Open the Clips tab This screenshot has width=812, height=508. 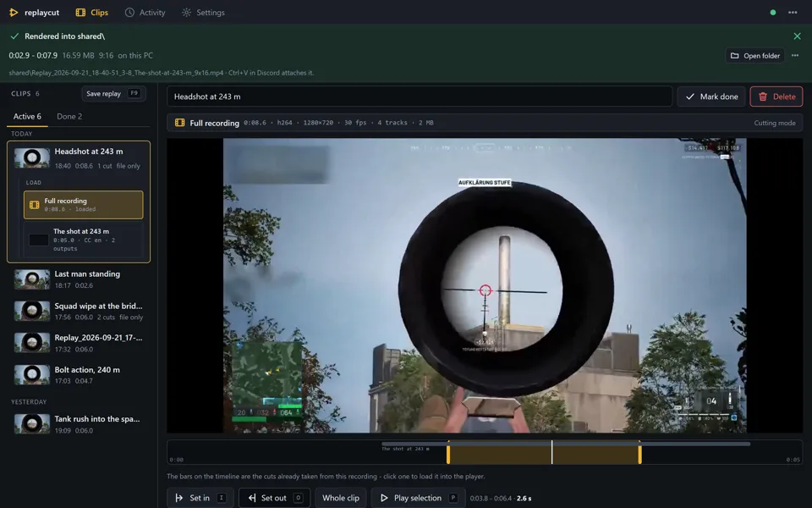tap(91, 13)
